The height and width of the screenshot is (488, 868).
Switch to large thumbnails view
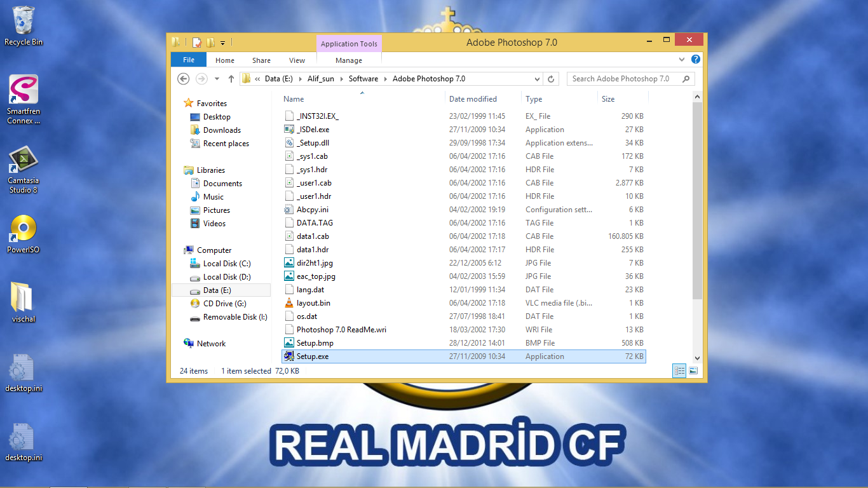[693, 370]
